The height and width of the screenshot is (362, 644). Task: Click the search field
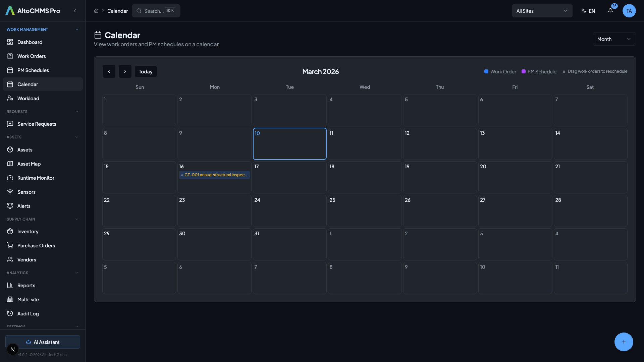point(156,11)
